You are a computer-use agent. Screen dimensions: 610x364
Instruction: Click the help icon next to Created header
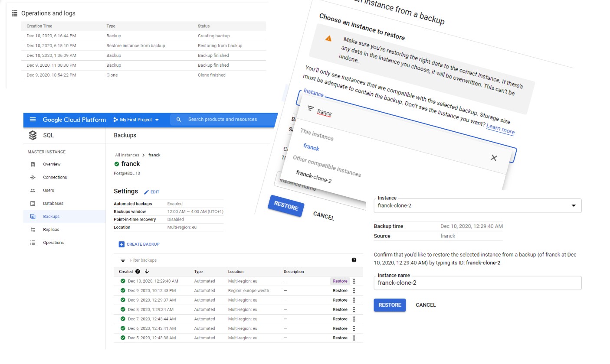[x=138, y=272]
